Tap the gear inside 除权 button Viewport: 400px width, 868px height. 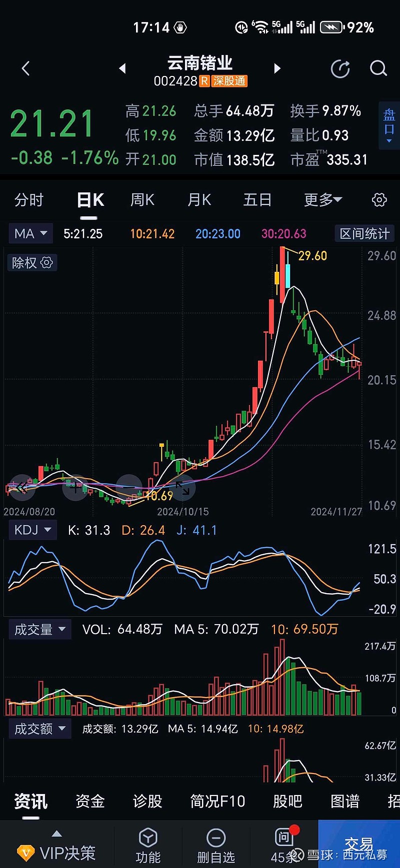click(x=46, y=262)
